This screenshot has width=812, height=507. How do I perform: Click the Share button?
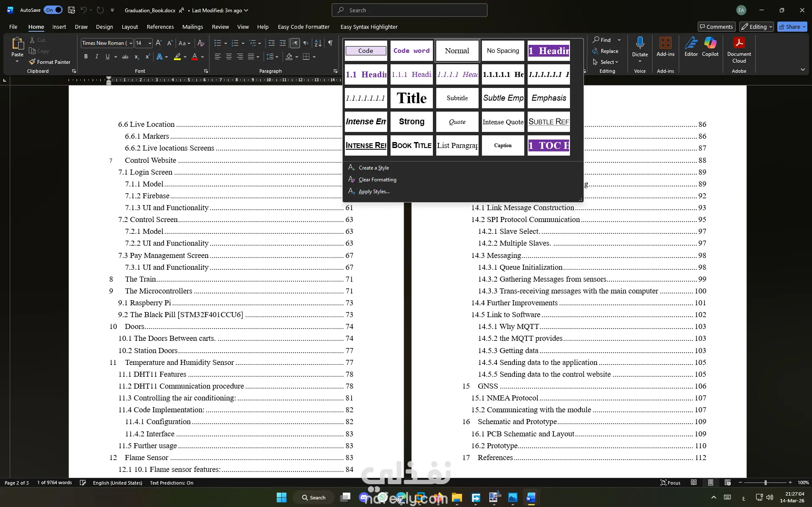pos(790,27)
